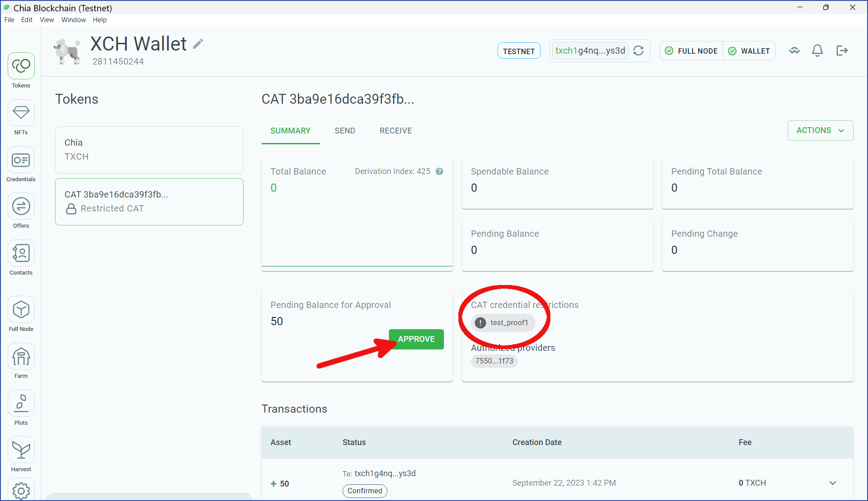Click the authorized provider 7550...1f73 chip
The height and width of the screenshot is (501, 868).
point(494,361)
